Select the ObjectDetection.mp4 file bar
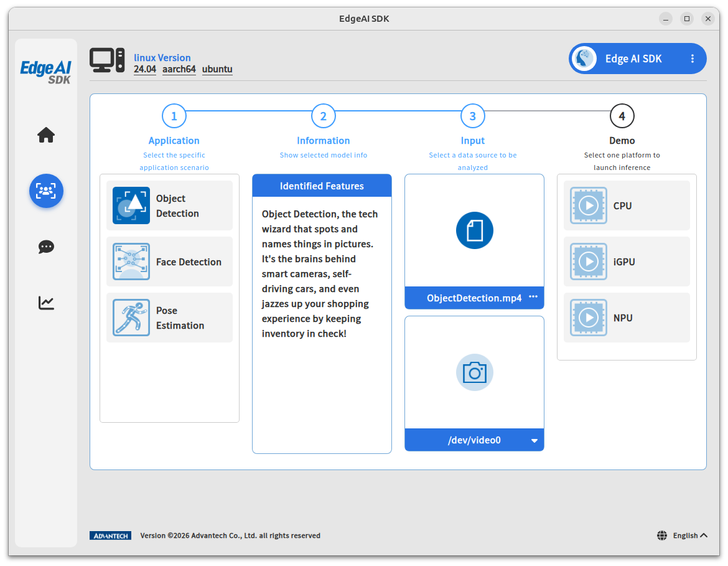 pos(475,298)
